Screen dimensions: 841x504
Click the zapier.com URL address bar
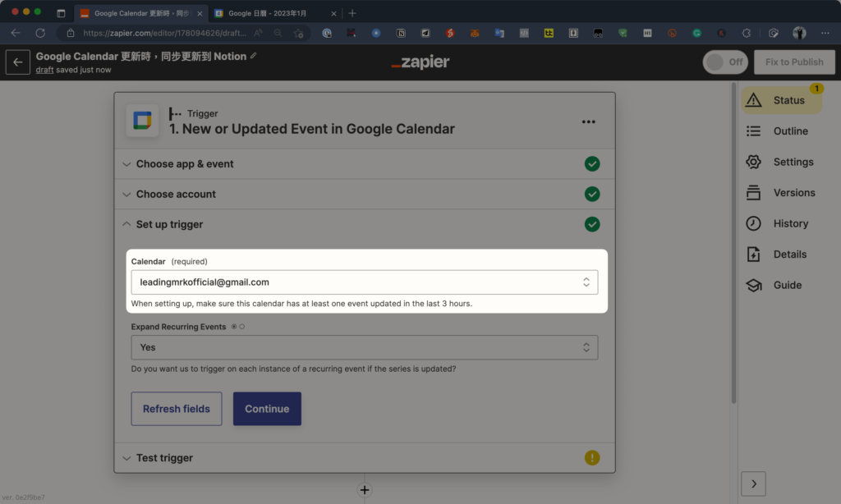pos(164,33)
